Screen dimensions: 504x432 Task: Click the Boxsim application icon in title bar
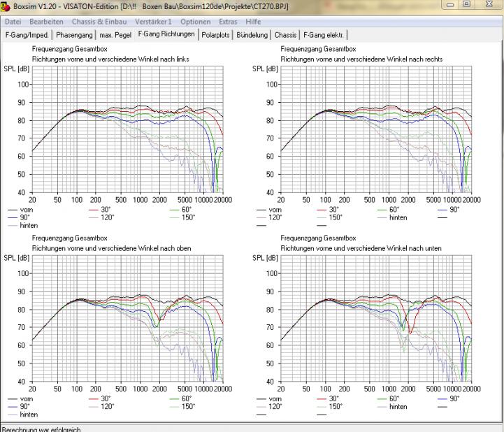[5, 6]
